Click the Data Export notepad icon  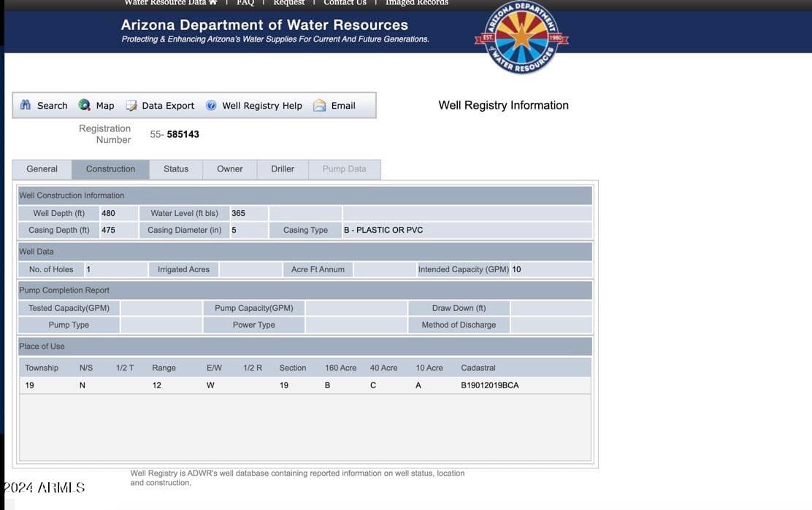tap(131, 106)
